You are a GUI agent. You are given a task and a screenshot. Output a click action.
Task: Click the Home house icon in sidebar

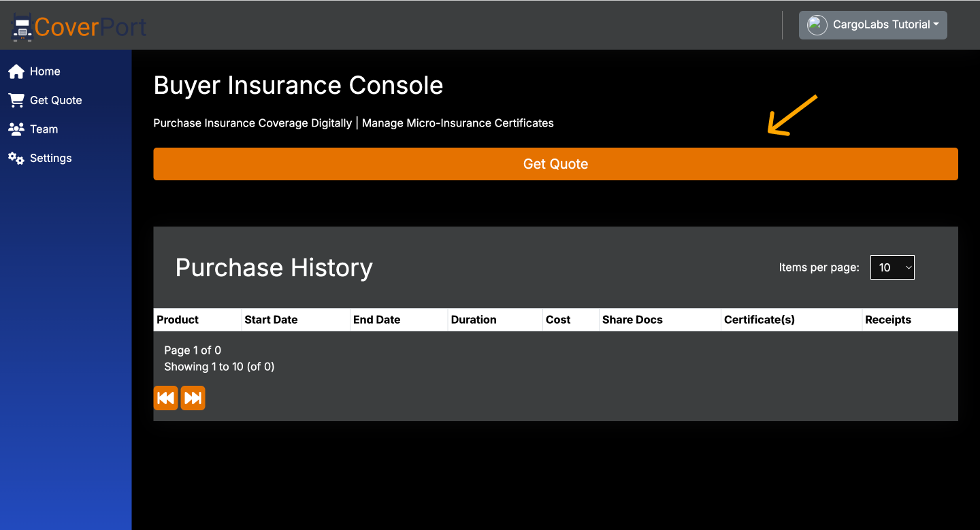tap(16, 71)
